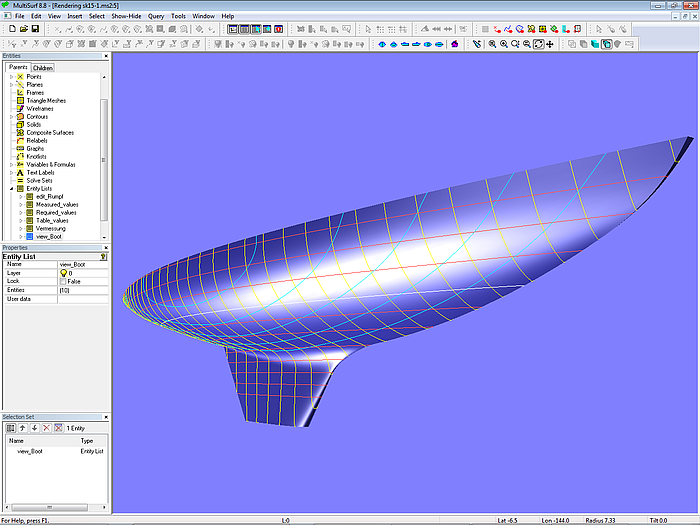Image resolution: width=700 pixels, height=525 pixels.
Task: Click the home view icon in toolbar
Action: click(455, 44)
